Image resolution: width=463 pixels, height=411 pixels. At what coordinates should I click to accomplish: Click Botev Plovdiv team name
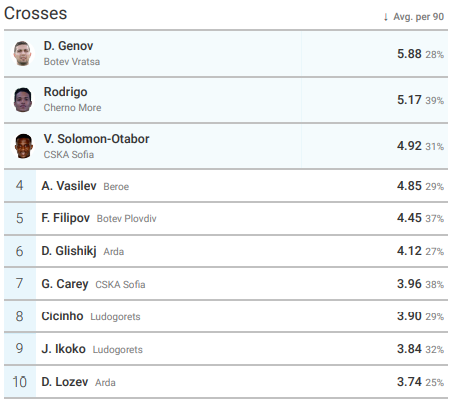click(x=126, y=219)
